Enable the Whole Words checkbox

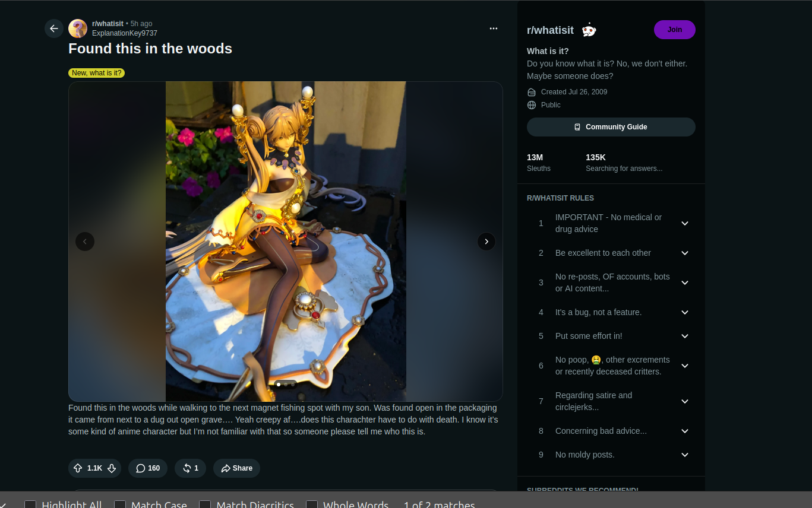pyautogui.click(x=312, y=504)
